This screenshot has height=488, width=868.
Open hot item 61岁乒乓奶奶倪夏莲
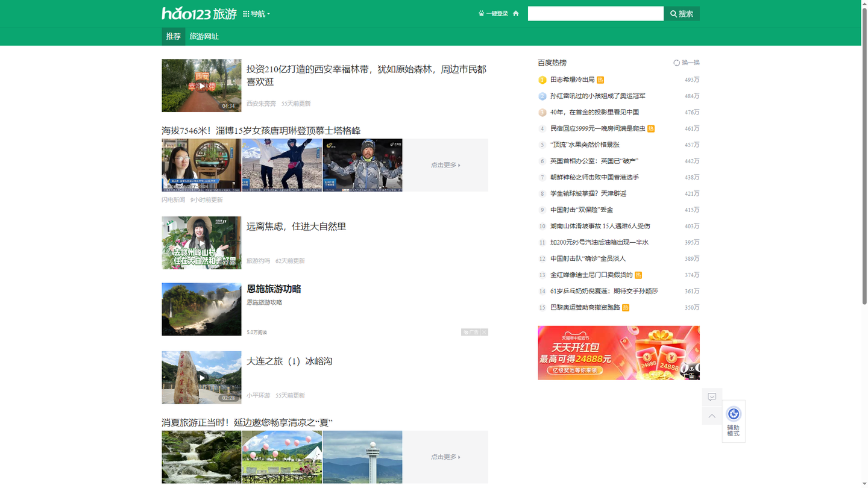click(x=604, y=291)
